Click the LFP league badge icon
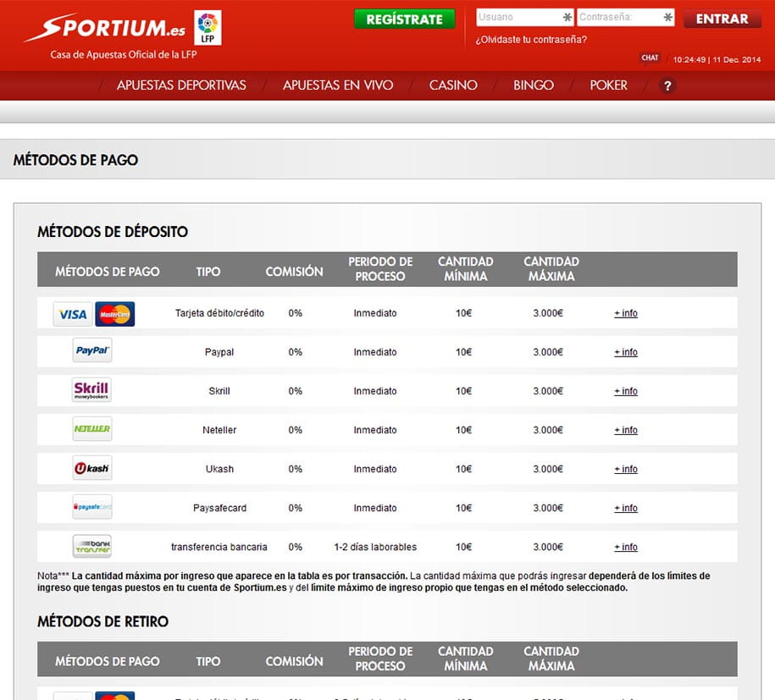The image size is (775, 700). tap(208, 28)
